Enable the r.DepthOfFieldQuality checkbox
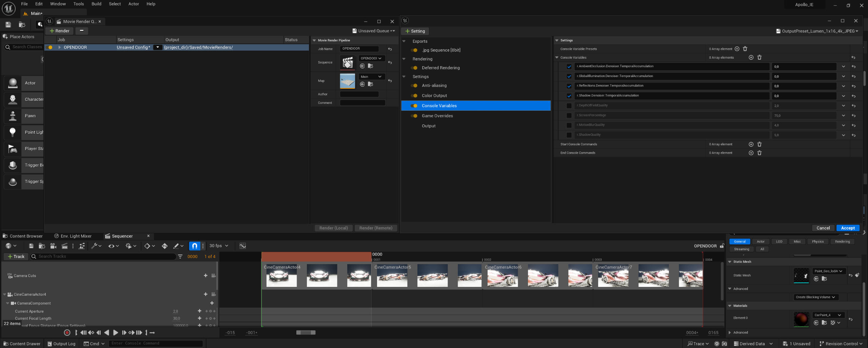Screen dimensions: 868x348 (x=569, y=106)
